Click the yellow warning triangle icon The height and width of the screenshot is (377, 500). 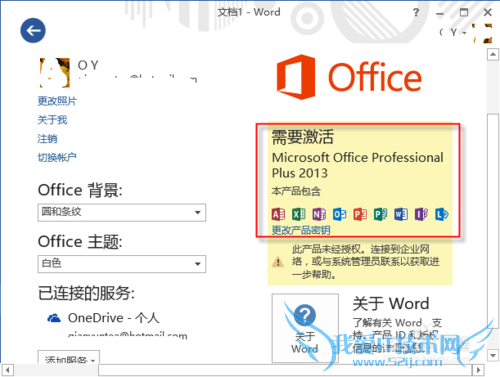[x=278, y=262]
